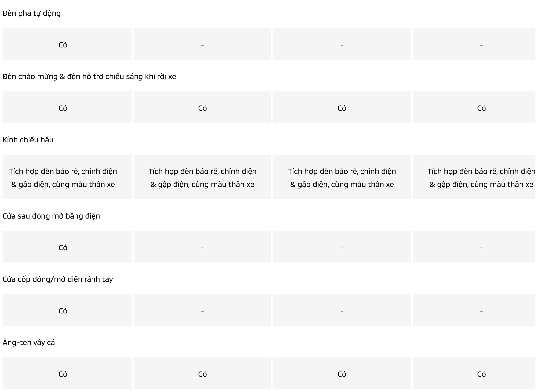
Task: Select the 'Có' cell under Cửa sau đóng mở bằng điện
Action: click(x=63, y=248)
